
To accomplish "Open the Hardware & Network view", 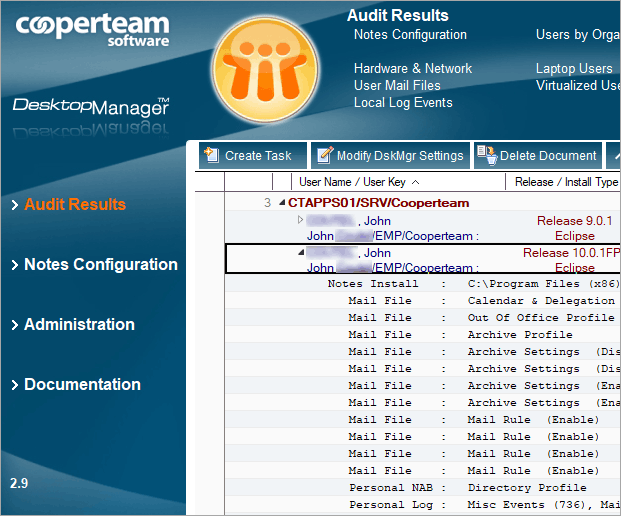I will [x=413, y=69].
